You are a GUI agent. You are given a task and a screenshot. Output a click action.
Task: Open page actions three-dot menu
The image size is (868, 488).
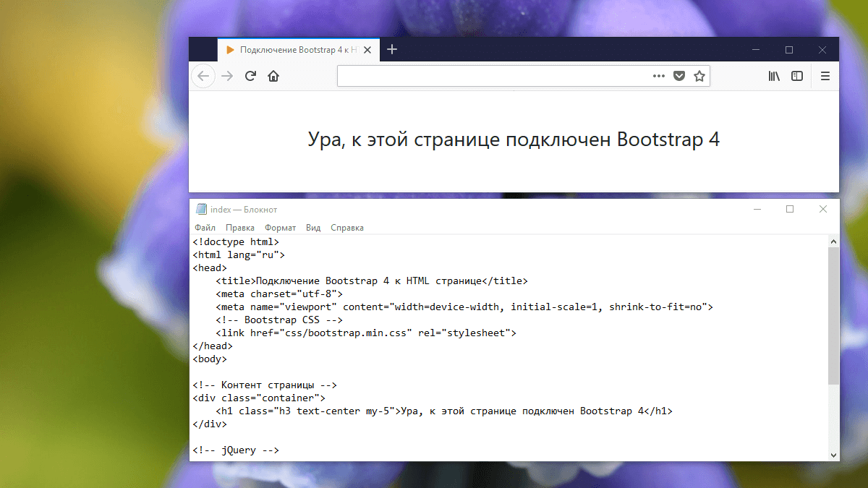659,76
